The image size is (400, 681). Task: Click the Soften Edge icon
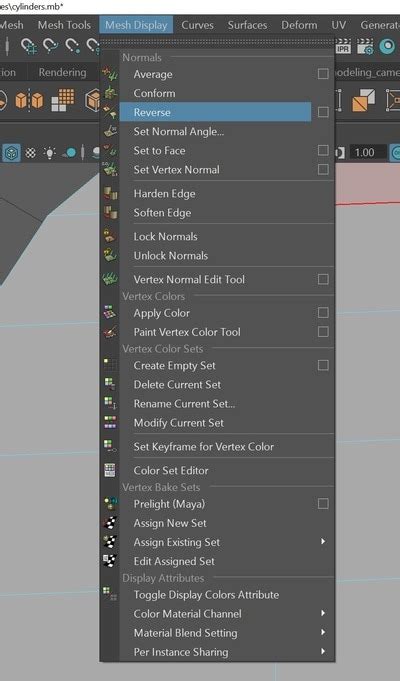click(110, 212)
